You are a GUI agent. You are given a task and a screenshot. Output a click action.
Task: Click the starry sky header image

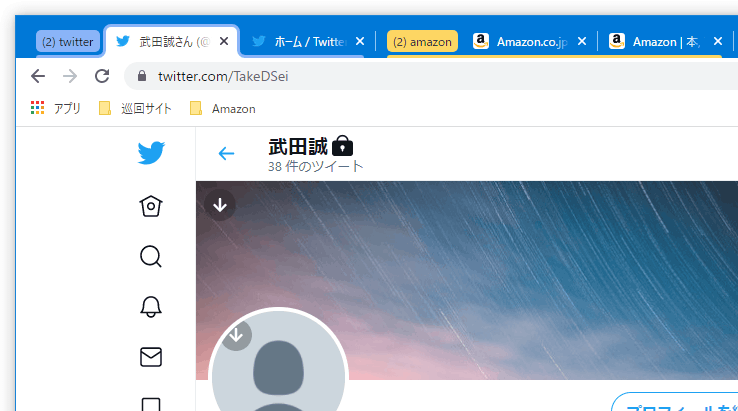[x=467, y=280]
